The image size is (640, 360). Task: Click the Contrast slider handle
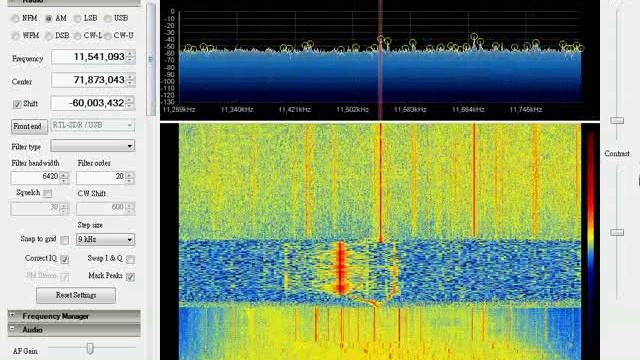coord(617,232)
